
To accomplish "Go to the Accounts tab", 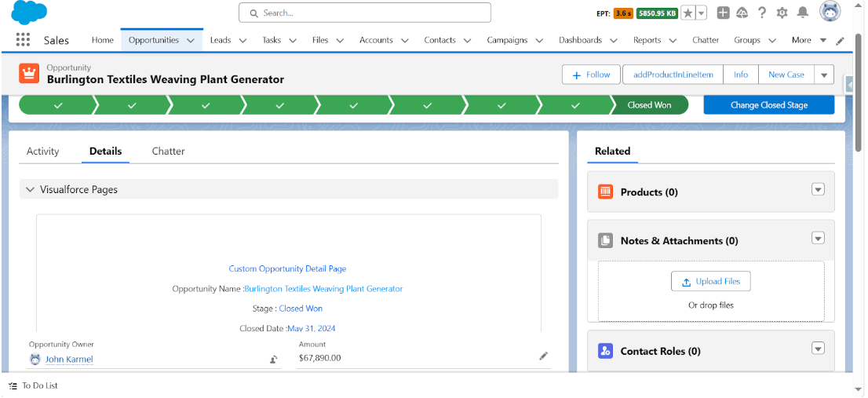I will [376, 40].
